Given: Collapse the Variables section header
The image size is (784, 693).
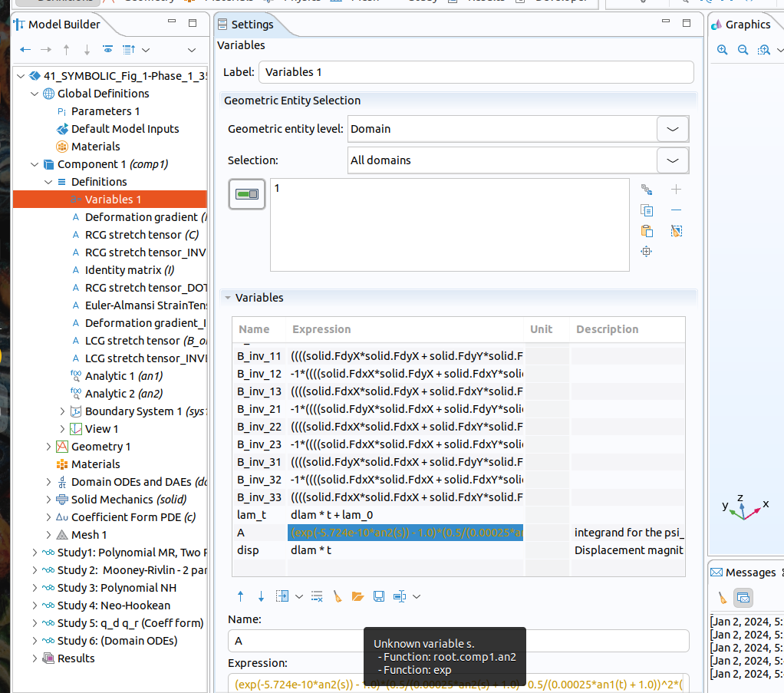Looking at the screenshot, I should coord(228,298).
